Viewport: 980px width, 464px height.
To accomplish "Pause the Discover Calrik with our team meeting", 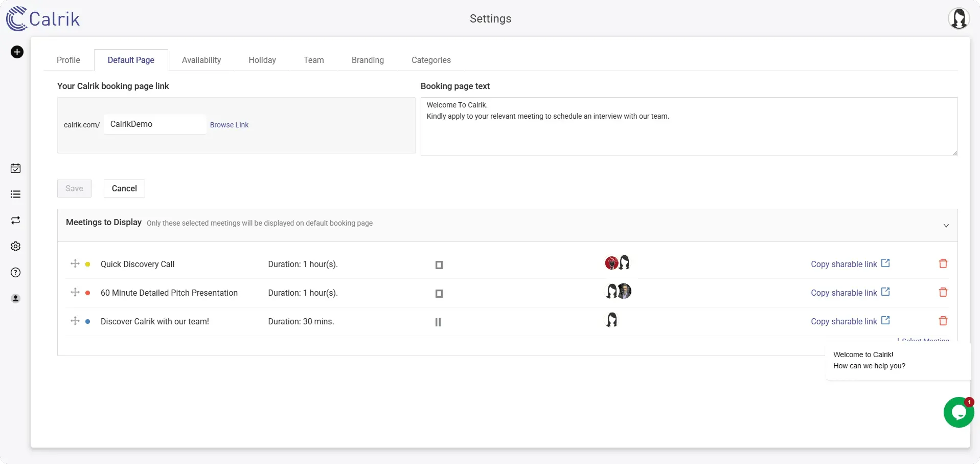I will (x=438, y=322).
